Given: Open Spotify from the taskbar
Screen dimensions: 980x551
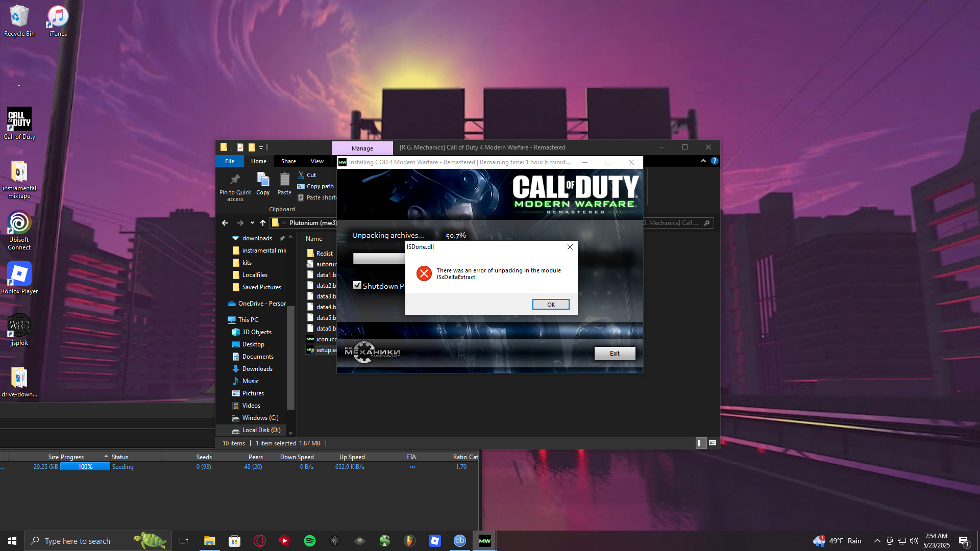Looking at the screenshot, I should tap(310, 541).
